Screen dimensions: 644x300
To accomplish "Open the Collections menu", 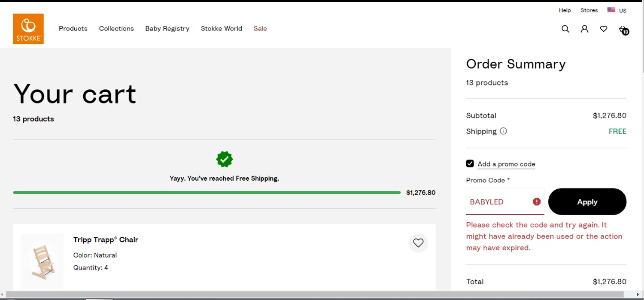I will (116, 28).
